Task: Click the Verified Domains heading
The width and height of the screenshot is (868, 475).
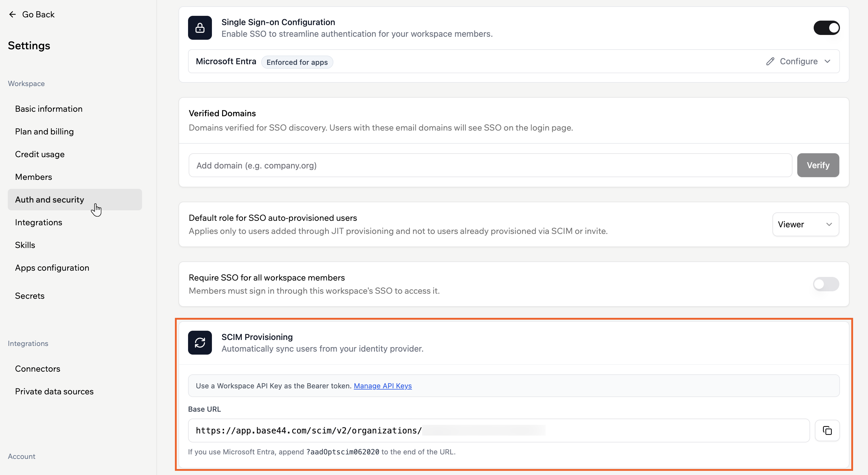Action: coord(222,113)
